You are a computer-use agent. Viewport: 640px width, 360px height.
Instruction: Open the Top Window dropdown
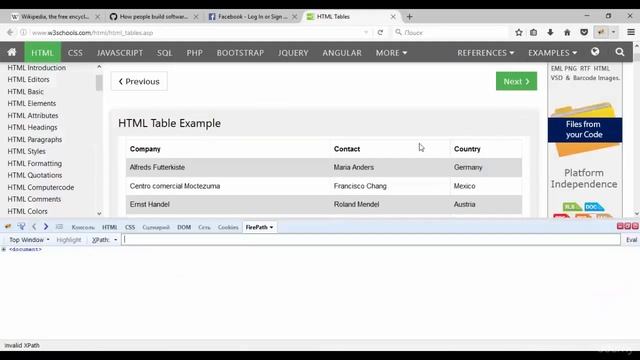29,240
